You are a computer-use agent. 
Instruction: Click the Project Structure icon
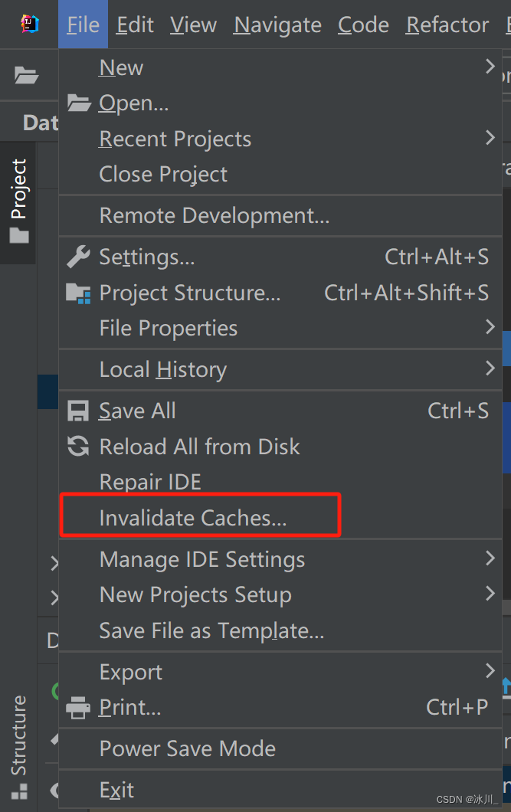pyautogui.click(x=78, y=293)
